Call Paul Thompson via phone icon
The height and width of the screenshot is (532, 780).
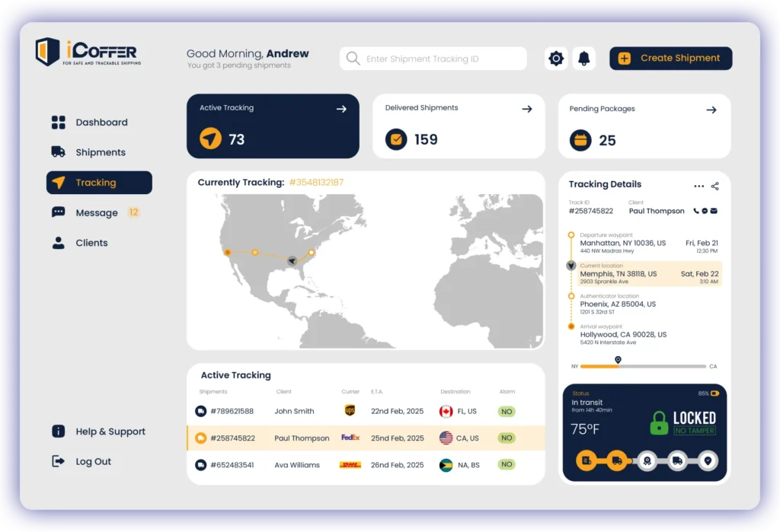pos(696,211)
